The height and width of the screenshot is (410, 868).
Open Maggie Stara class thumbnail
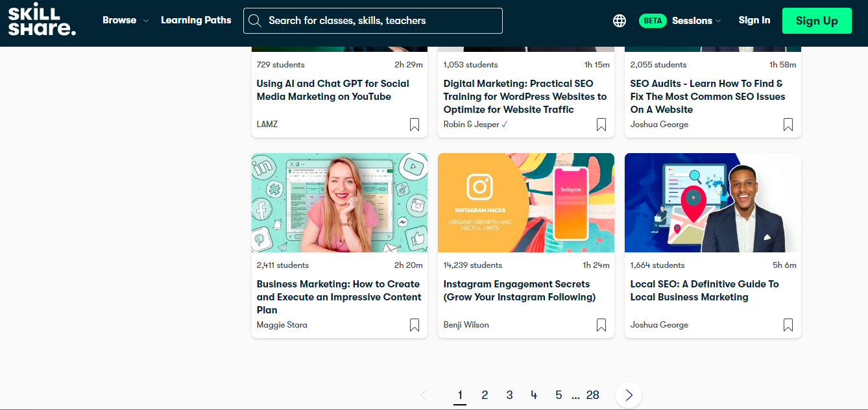(339, 202)
